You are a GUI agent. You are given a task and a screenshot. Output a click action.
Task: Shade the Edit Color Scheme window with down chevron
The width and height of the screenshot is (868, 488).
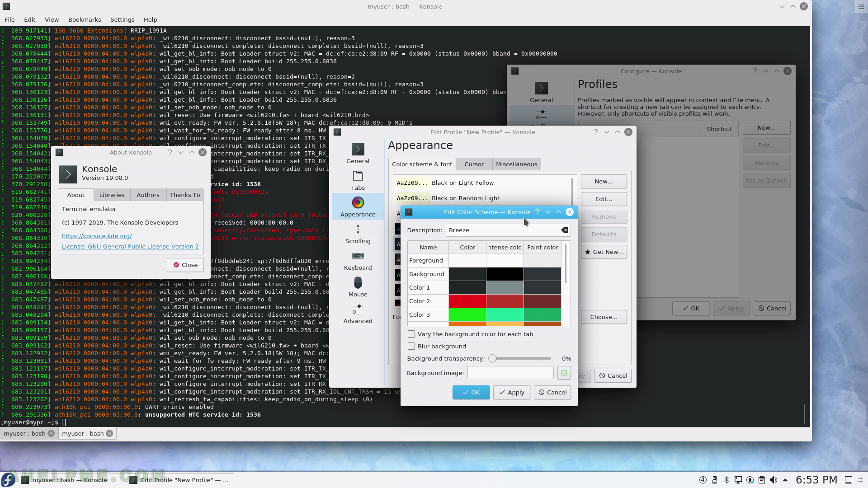click(548, 212)
